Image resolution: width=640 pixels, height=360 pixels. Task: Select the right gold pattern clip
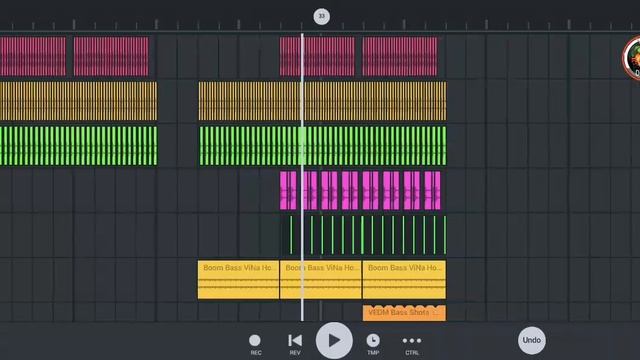click(x=322, y=101)
